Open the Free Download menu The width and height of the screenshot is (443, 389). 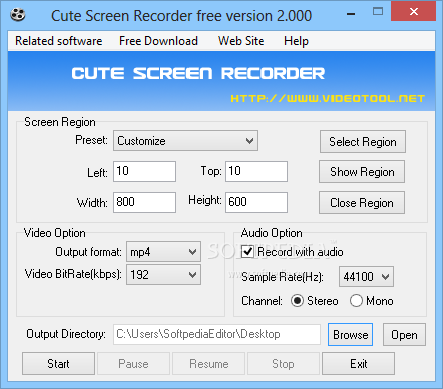[158, 41]
